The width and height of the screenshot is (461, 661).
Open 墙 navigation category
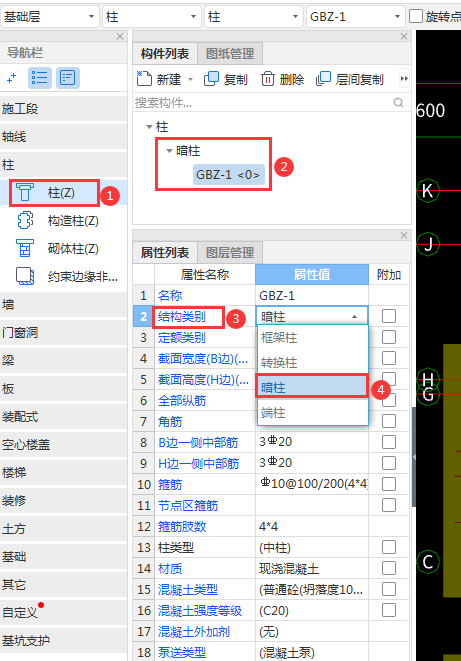63,304
